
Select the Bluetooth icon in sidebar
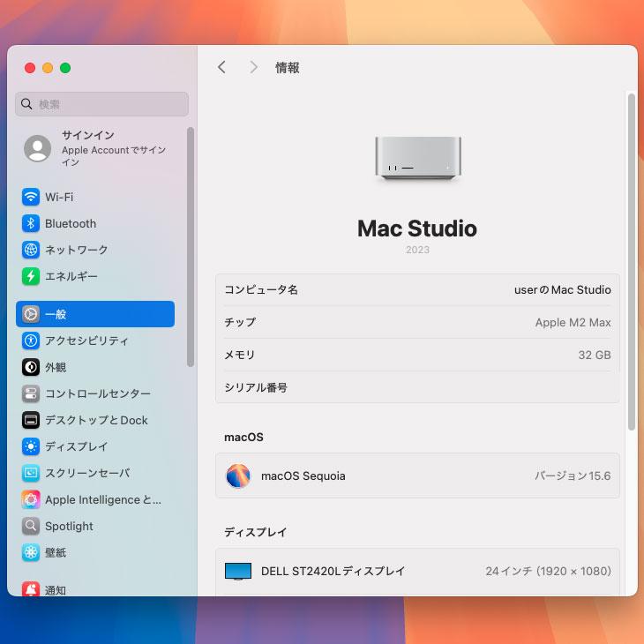click(x=31, y=223)
